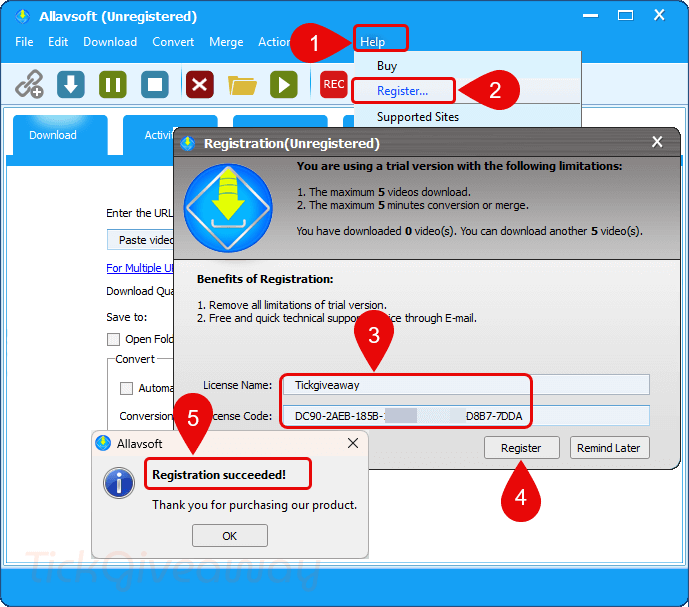Screen dimensions: 689x607
Task: Open the File menu
Action: coord(24,42)
